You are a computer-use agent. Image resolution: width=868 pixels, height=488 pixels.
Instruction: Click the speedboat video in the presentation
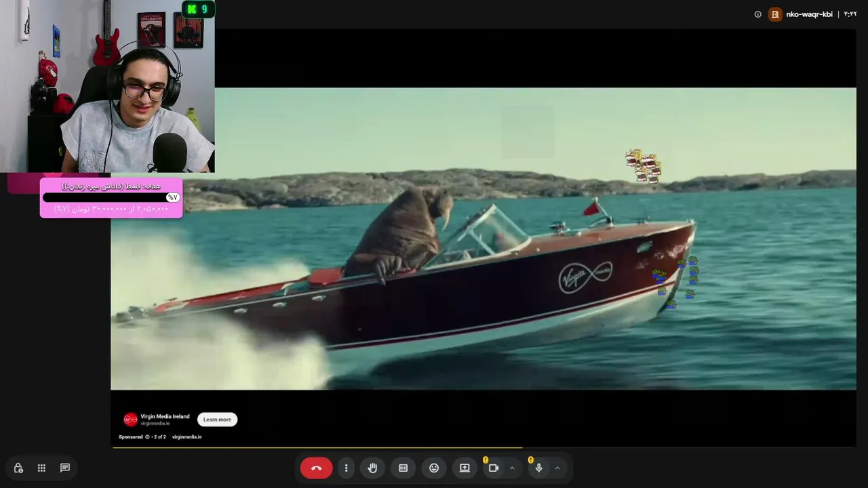point(483,239)
